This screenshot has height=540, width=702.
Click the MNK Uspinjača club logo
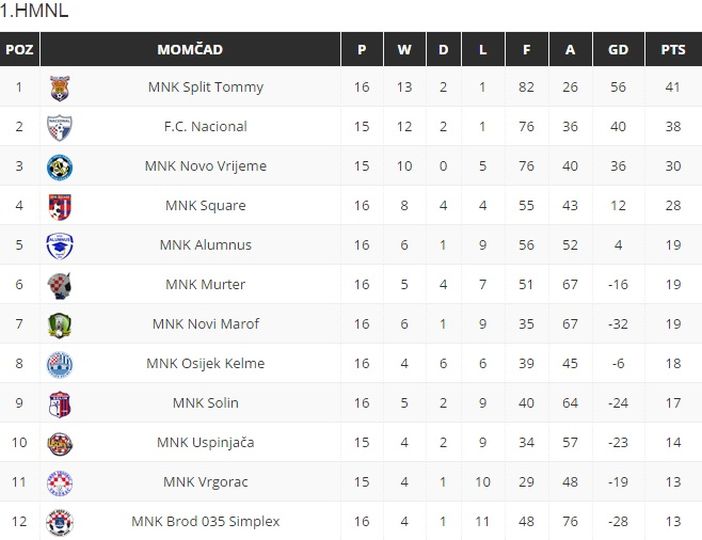click(60, 443)
